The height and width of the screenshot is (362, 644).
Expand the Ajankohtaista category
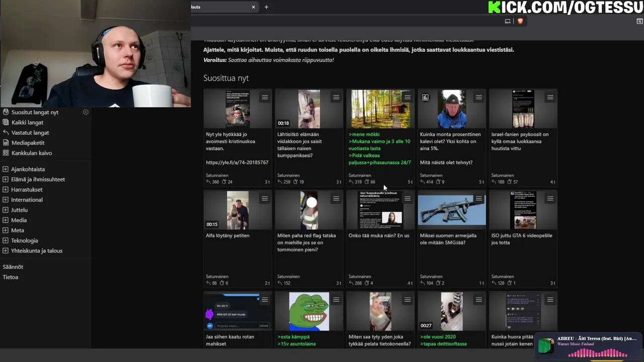(x=6, y=169)
